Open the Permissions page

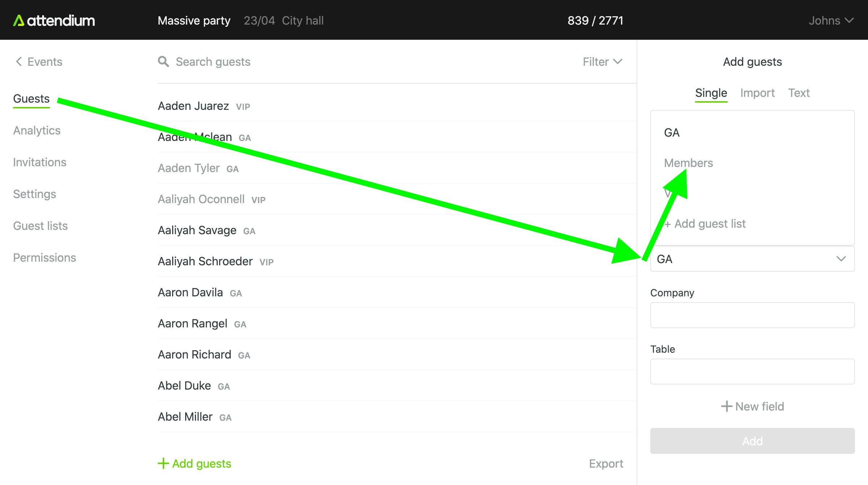[44, 258]
